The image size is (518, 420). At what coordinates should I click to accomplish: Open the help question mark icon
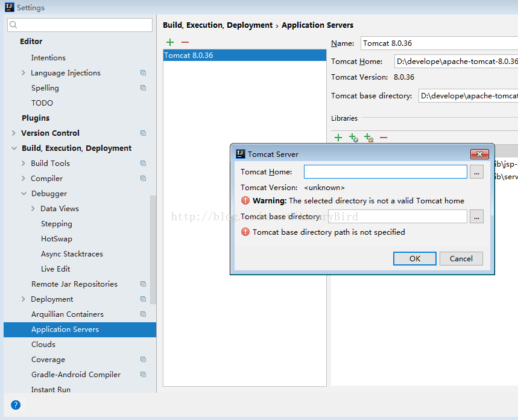[x=16, y=405]
